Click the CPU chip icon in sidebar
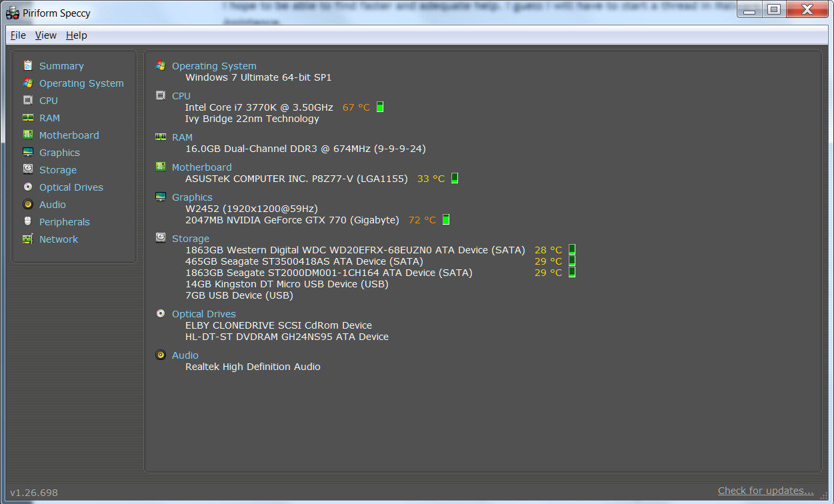 (27, 100)
